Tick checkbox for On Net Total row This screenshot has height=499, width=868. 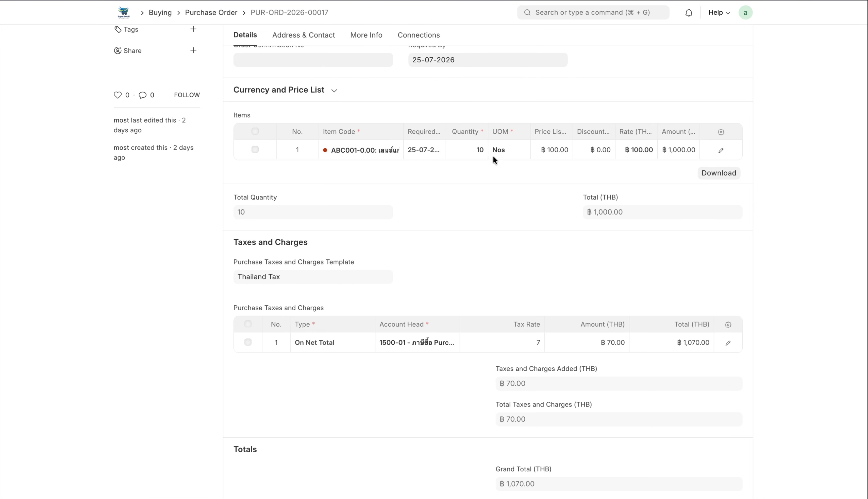(x=248, y=342)
